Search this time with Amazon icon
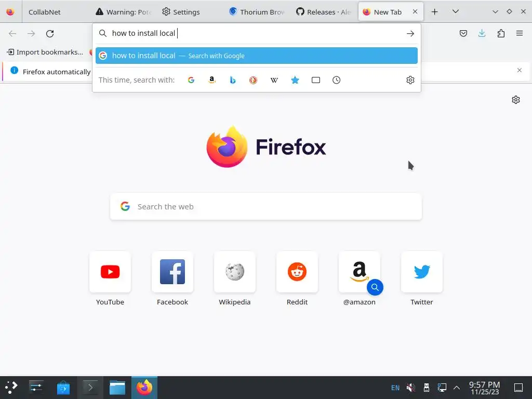Viewport: 532px width, 399px height. (x=212, y=80)
